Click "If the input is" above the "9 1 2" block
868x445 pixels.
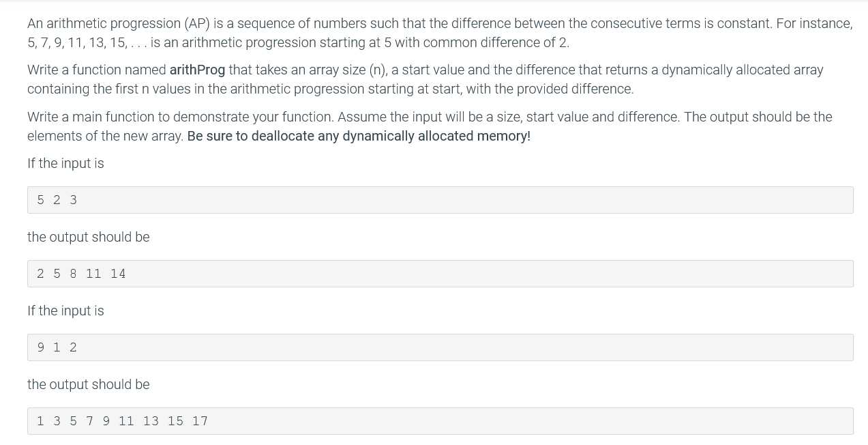click(x=65, y=311)
